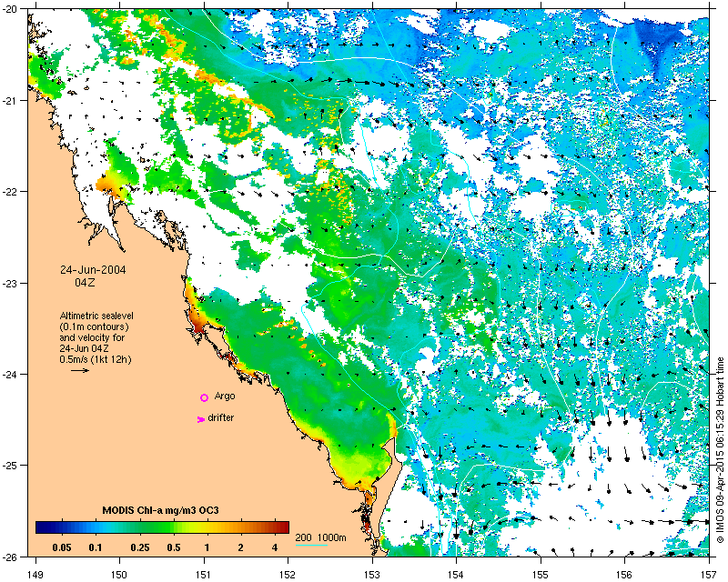Click the MODIS chlorophyll color bar
This screenshot has height=582, width=728.
(162, 527)
